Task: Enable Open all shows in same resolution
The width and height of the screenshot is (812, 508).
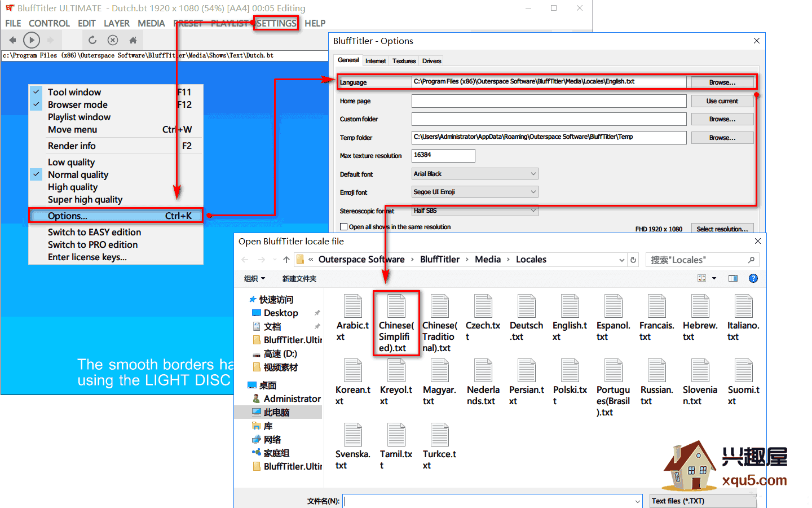Action: 343,227
